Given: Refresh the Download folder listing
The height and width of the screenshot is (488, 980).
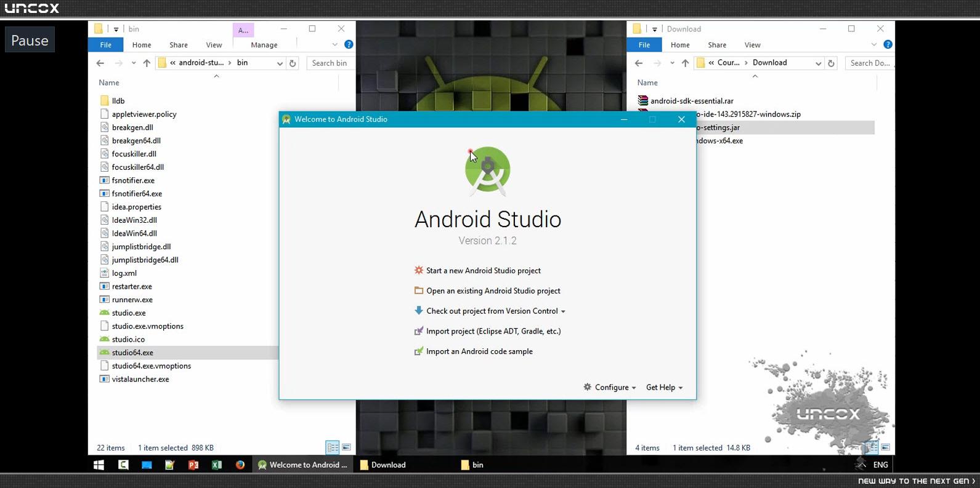Looking at the screenshot, I should [x=832, y=63].
